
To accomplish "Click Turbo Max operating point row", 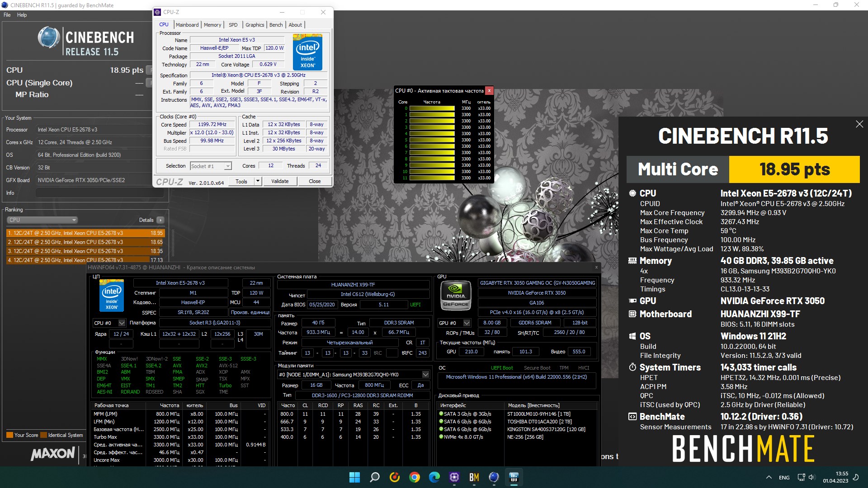I will [179, 437].
